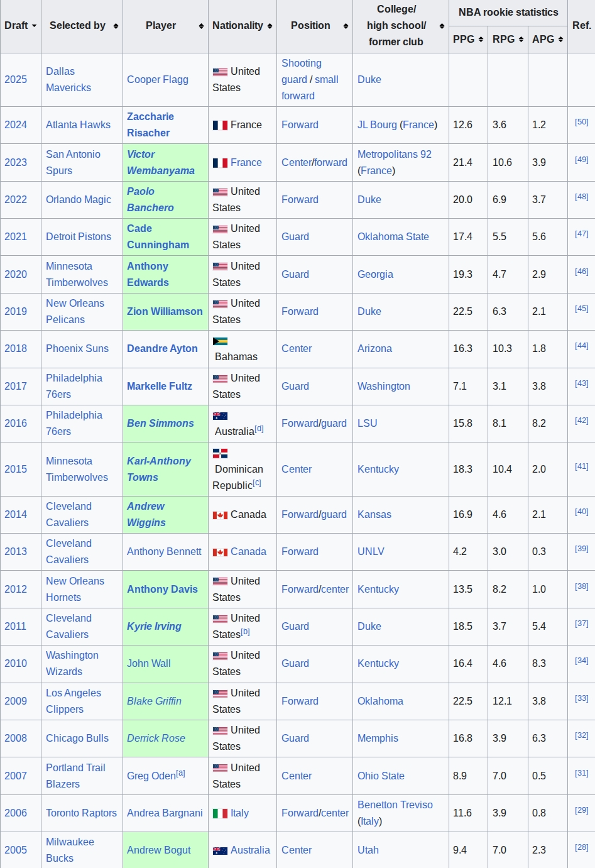Screen dimensions: 595x868
Task: Click Italy flag in Andrea Bargnani row
Action: tap(220, 813)
